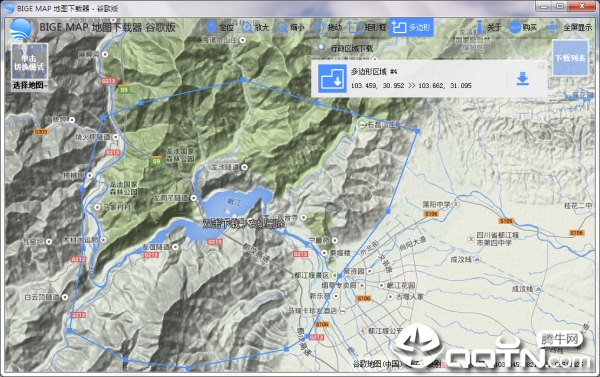Switch to 全屏显示 fullscreen view
This screenshot has width=600, height=377.
(568, 27)
